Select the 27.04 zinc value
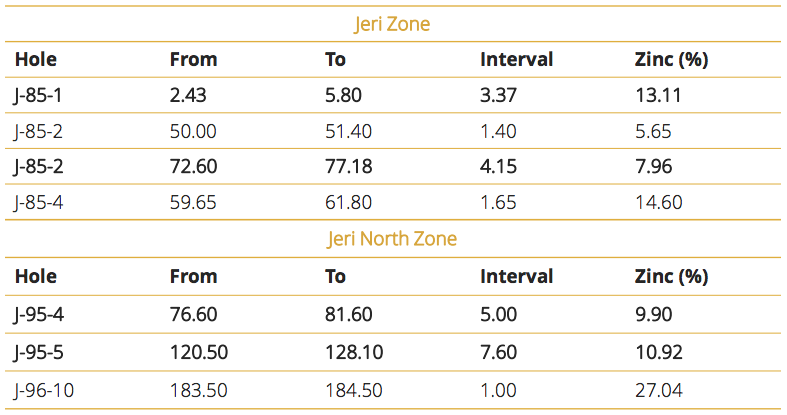This screenshot has height=415, width=787. [x=659, y=390]
